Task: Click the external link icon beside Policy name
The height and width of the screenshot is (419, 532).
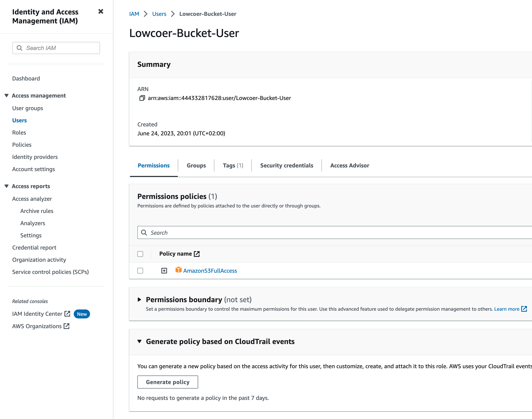Action: pyautogui.click(x=197, y=254)
